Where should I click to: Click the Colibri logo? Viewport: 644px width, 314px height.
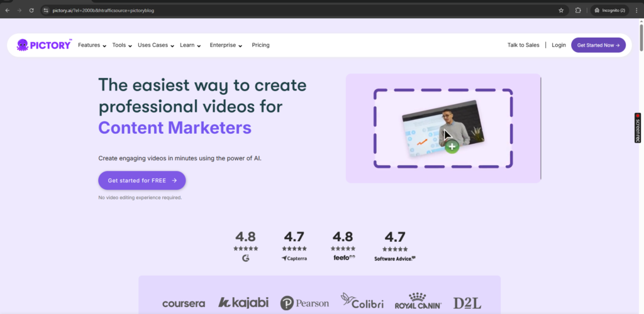click(362, 301)
